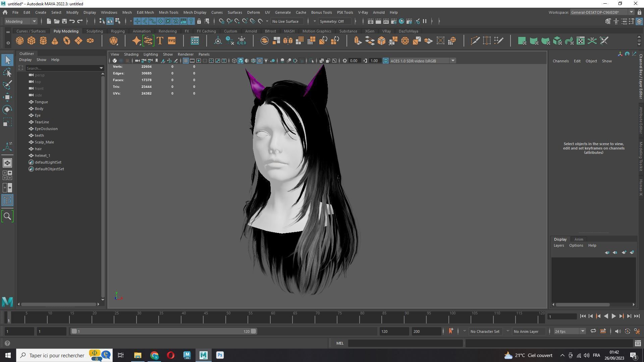Click the Script Editor icon
This screenshot has width=644, height=362.
(638, 343)
